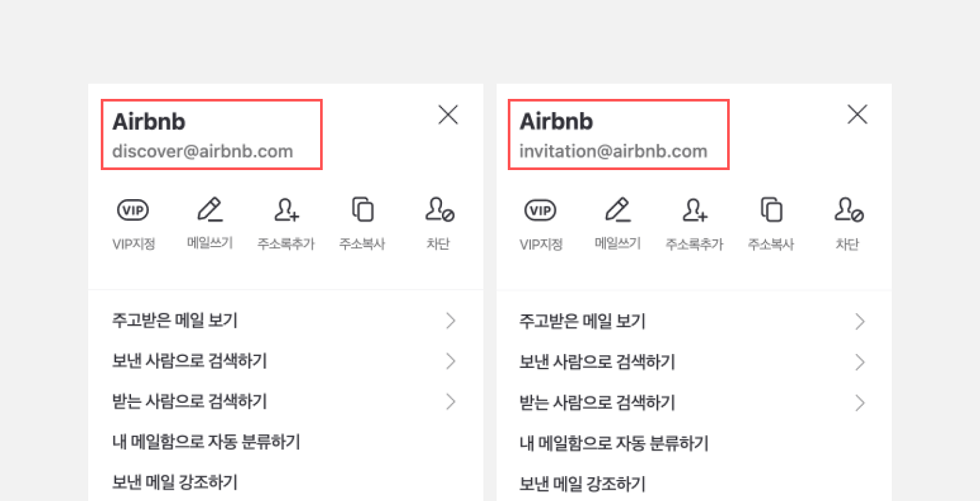Expand 보낸 사람으로 검색하기 chevron in discover panel
980x501 pixels.
pyautogui.click(x=450, y=361)
